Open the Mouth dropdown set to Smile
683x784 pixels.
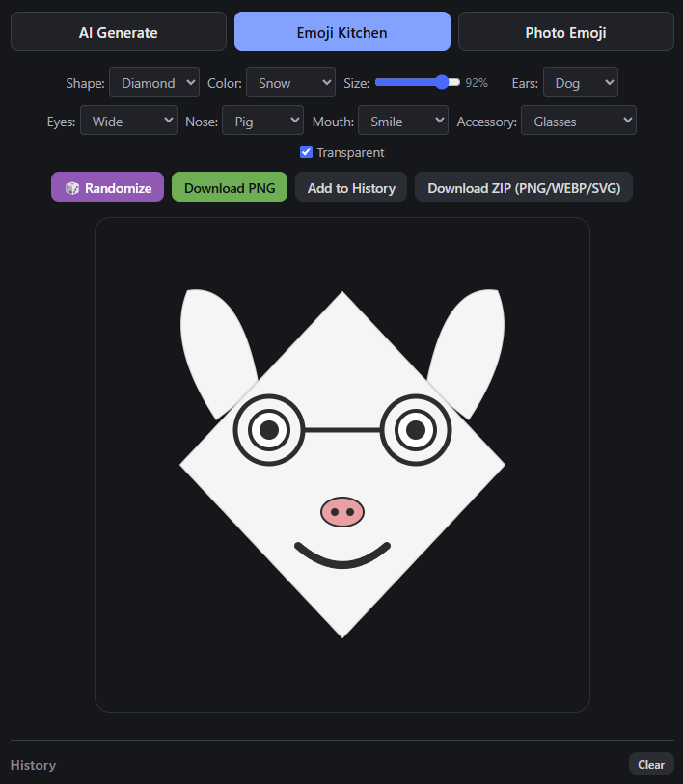403,121
